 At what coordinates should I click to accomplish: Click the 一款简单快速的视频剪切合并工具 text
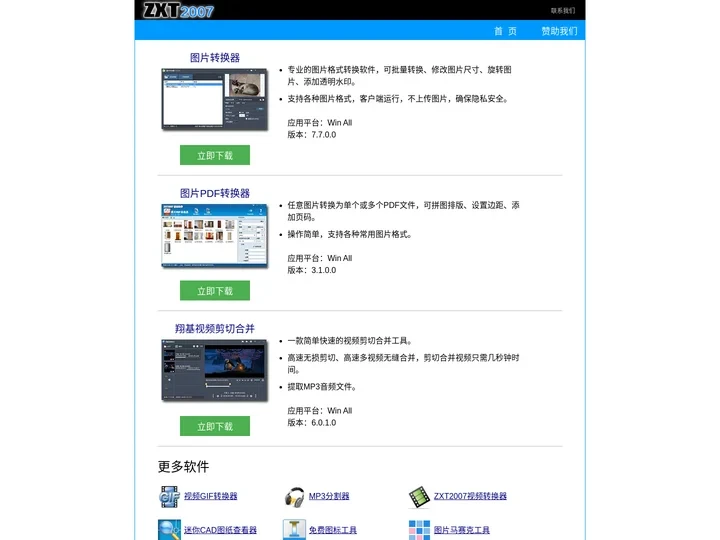[x=350, y=341]
